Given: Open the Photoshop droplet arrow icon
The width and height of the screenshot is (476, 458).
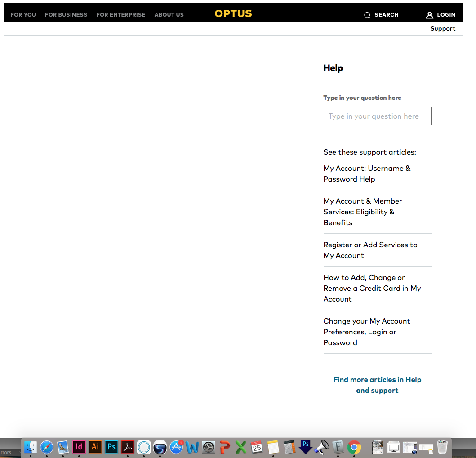Looking at the screenshot, I should click(305, 447).
